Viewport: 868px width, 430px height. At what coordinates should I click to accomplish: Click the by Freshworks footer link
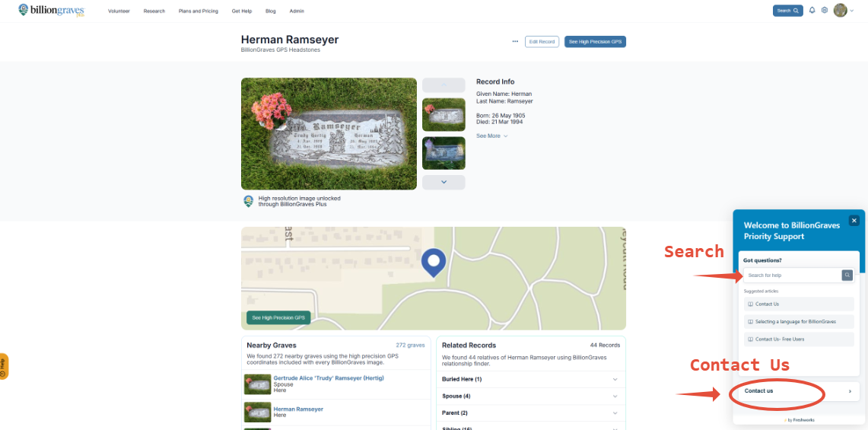coord(799,420)
